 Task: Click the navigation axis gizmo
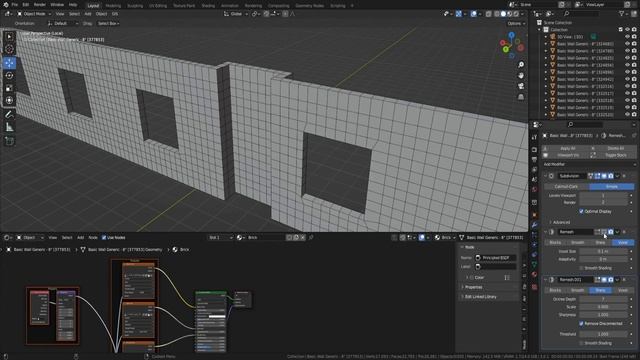512,44
